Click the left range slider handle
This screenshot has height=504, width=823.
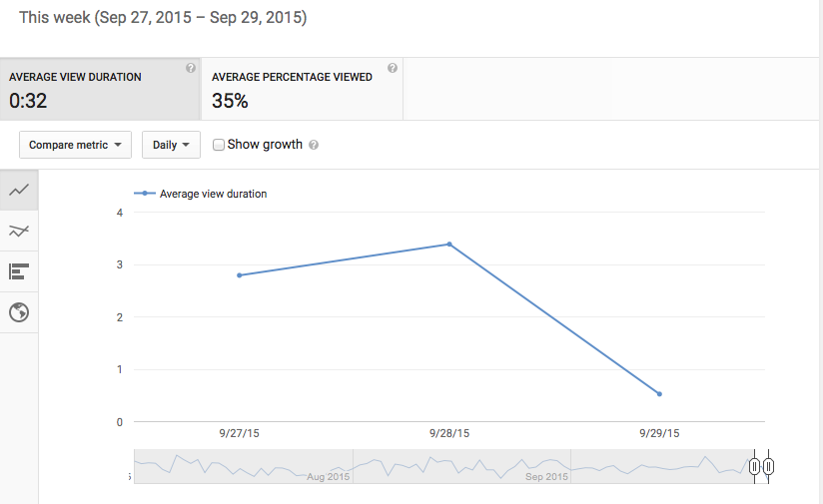(754, 466)
